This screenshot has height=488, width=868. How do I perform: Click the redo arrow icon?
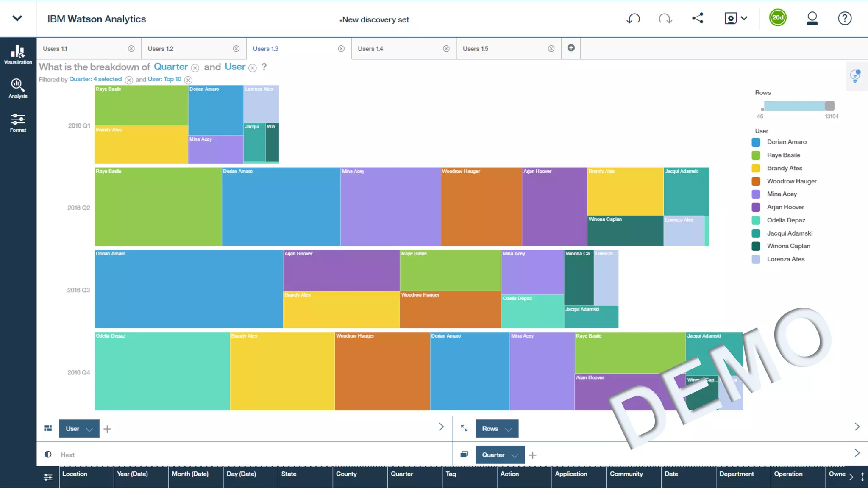665,19
